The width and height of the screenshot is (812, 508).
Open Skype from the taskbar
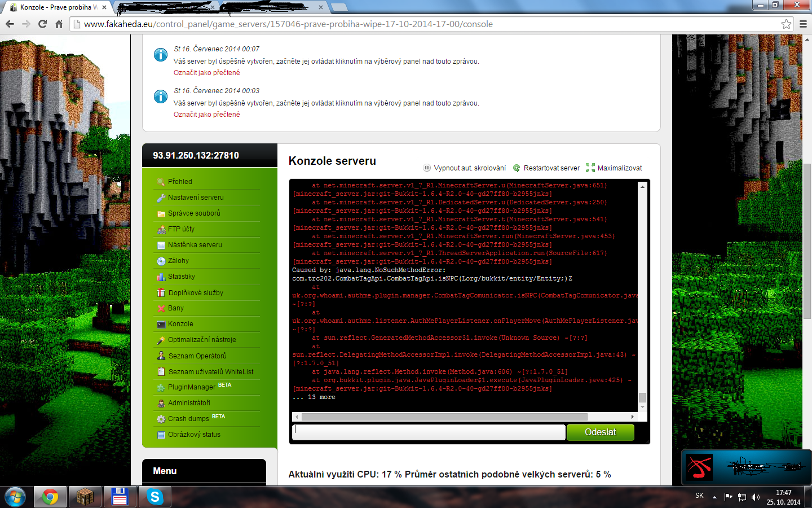[155, 497]
